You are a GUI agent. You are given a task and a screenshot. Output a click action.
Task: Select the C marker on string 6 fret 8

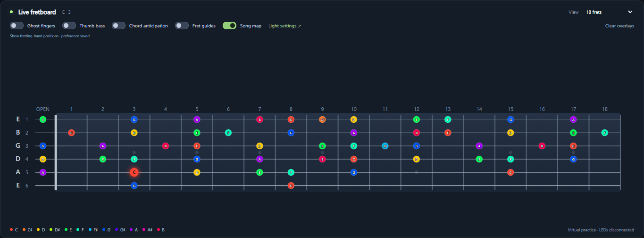point(291,186)
